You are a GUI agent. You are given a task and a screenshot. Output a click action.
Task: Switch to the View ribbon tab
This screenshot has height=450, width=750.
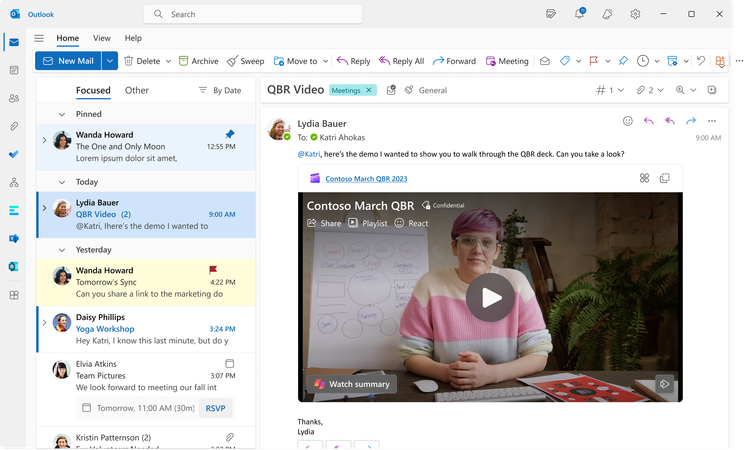(101, 38)
